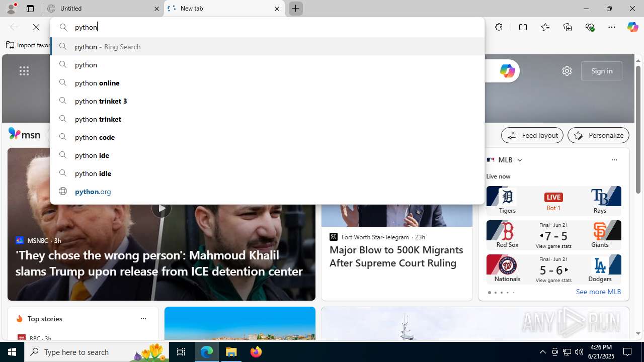View Nationals vs Dodgers game stats

click(x=553, y=281)
